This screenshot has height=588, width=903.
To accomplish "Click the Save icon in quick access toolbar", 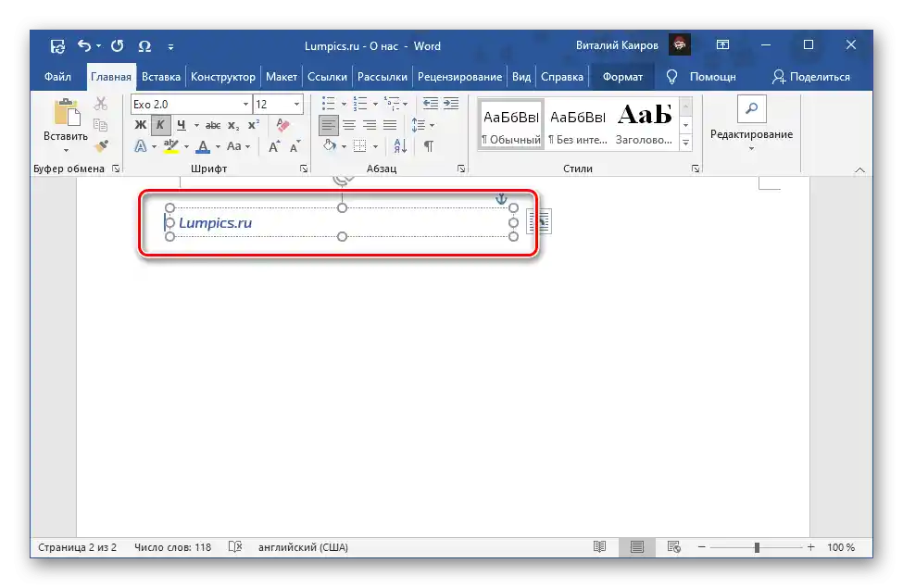I will point(57,46).
